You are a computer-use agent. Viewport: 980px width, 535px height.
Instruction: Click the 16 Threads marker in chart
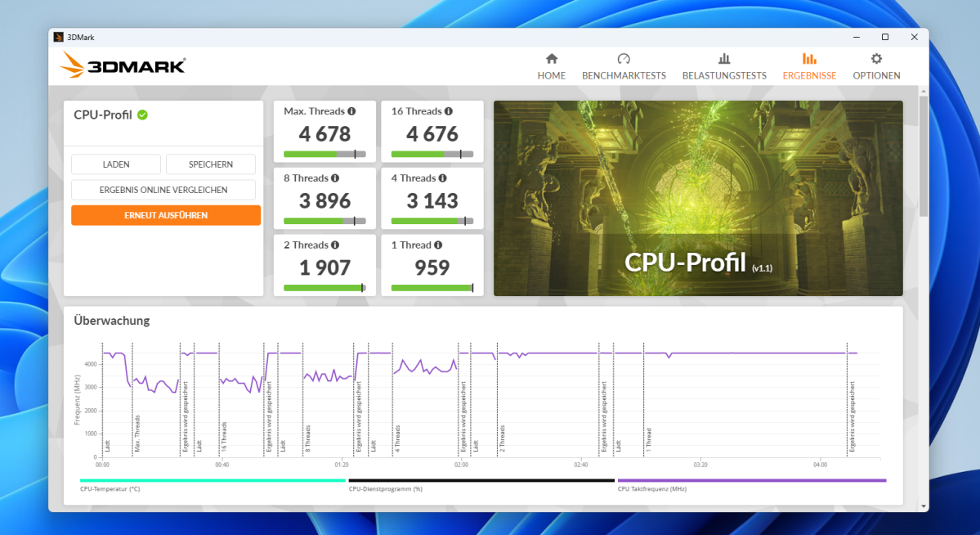point(224,437)
